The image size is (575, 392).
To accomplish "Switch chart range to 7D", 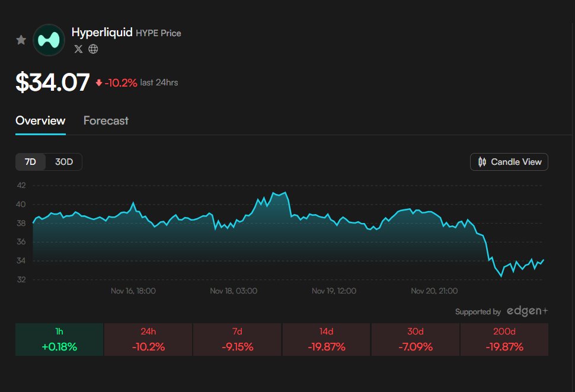I will pos(30,161).
